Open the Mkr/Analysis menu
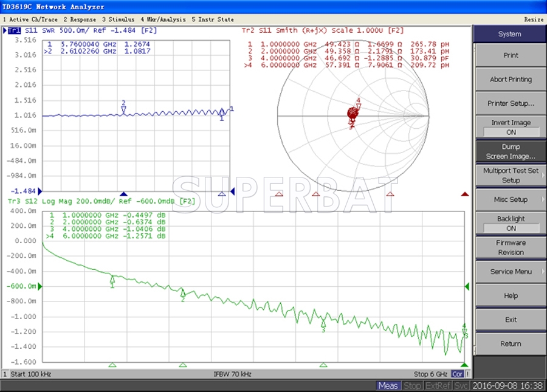 coord(163,19)
